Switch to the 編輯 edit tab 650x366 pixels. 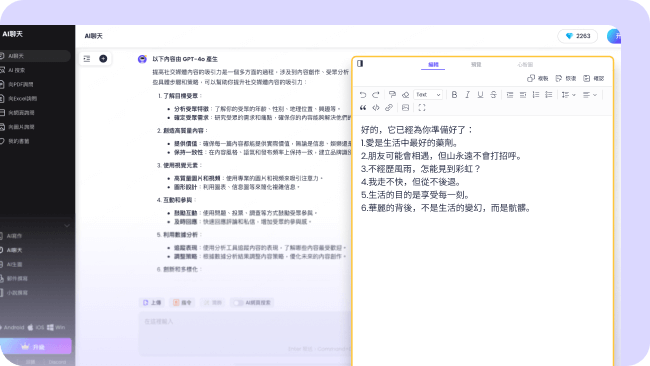click(433, 65)
